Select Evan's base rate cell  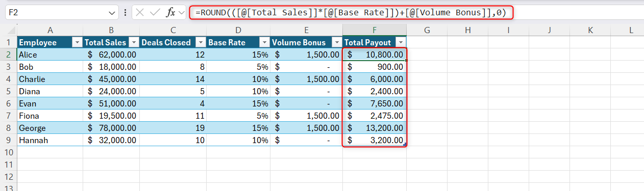238,103
